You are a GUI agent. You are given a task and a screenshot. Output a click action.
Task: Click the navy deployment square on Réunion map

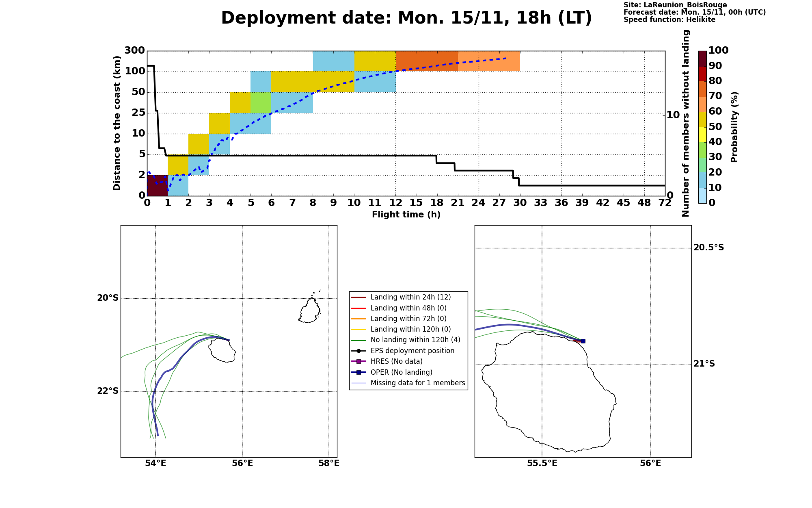point(583,341)
